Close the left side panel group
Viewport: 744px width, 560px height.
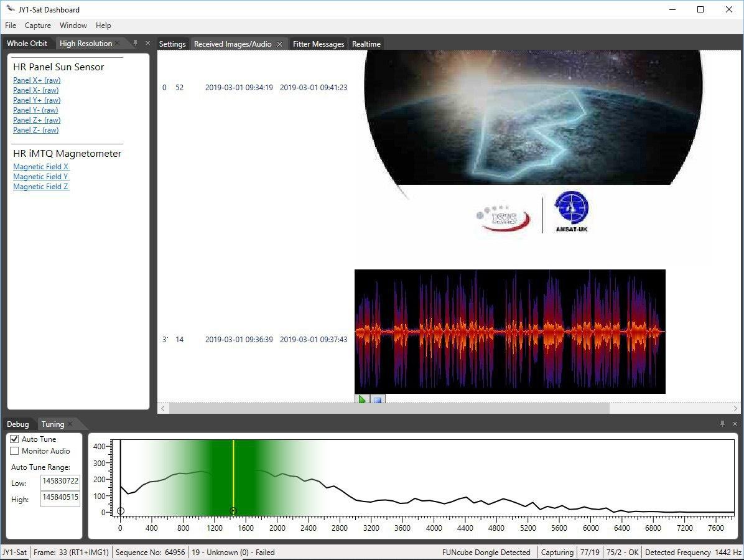(x=147, y=43)
